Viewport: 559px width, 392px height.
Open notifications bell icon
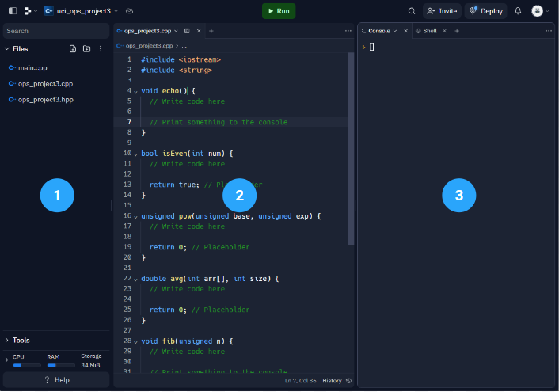[518, 11]
